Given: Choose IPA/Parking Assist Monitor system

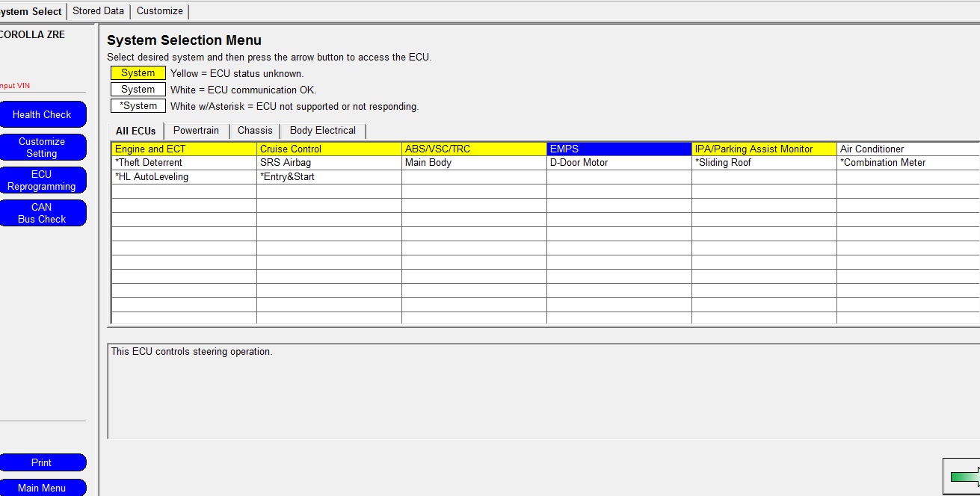Looking at the screenshot, I should coord(764,149).
